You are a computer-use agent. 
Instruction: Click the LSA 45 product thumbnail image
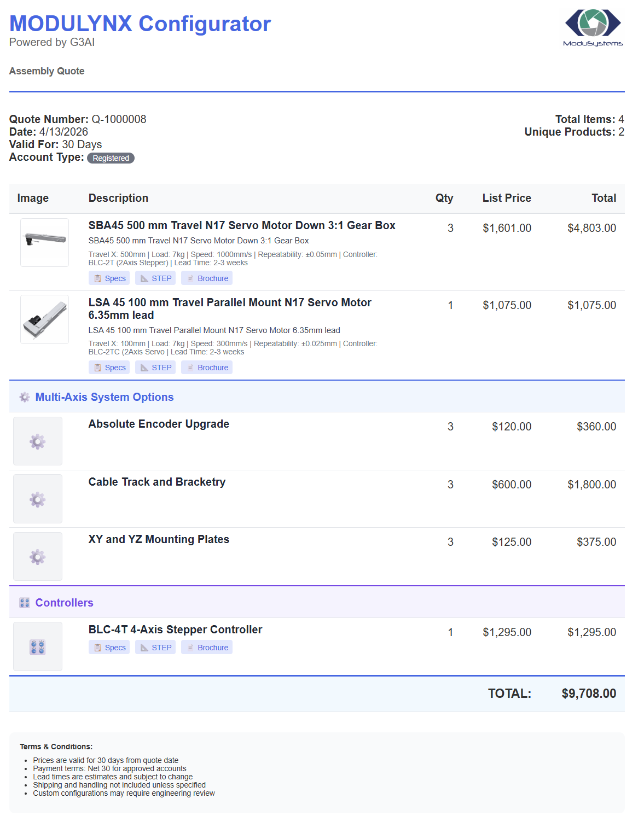(x=44, y=319)
